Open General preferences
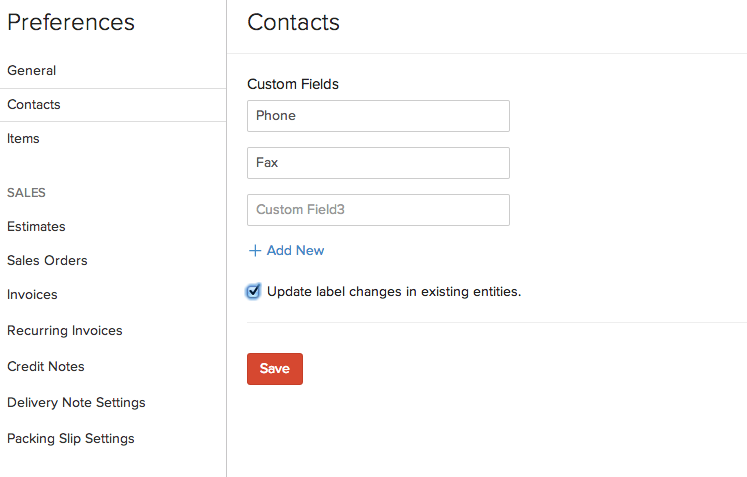This screenshot has width=747, height=477. [32, 71]
